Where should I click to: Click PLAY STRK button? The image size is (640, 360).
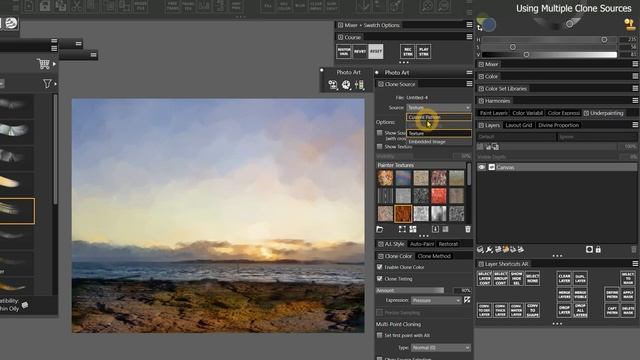pyautogui.click(x=424, y=51)
